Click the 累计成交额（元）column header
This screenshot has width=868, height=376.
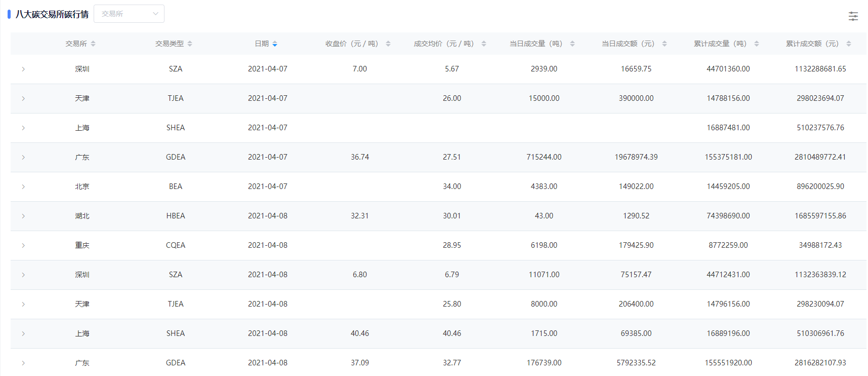[x=813, y=44]
